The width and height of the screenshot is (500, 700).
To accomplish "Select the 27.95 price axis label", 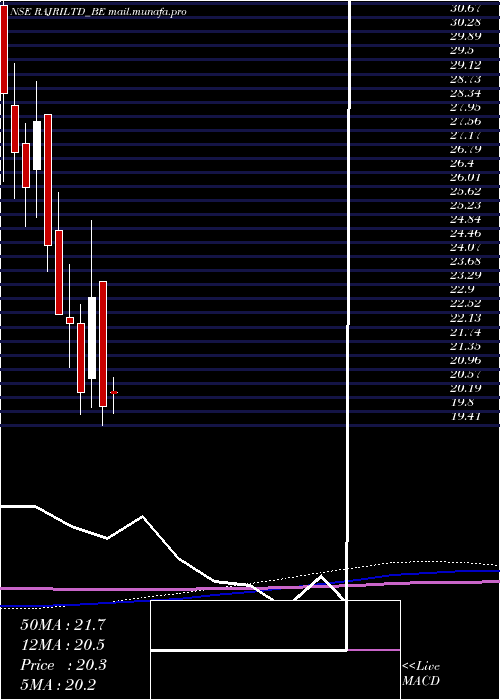I will 465,107.
